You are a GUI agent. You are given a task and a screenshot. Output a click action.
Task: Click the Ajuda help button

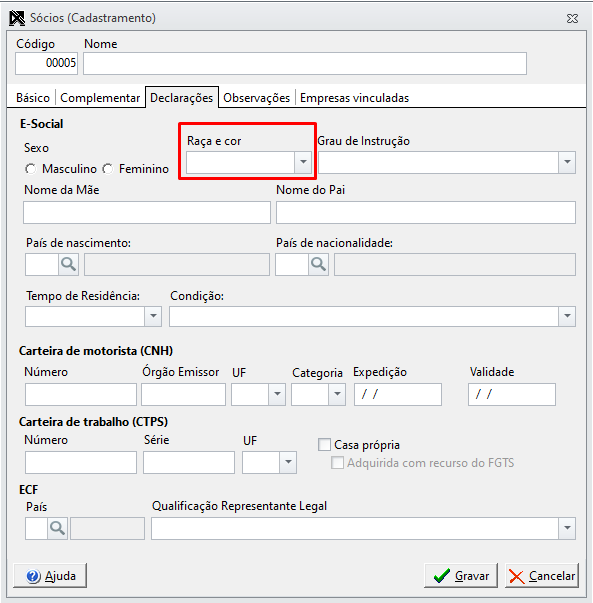click(x=50, y=576)
